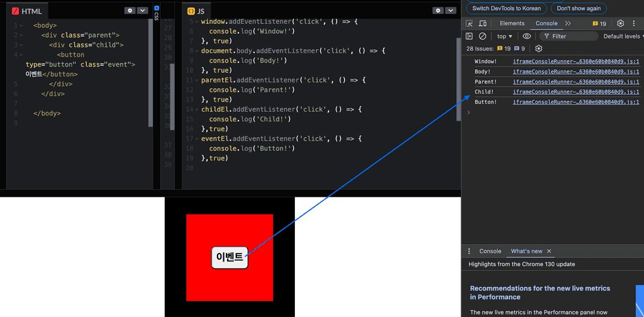The image size is (644, 317).
Task: Select the Console tab in the bottom drawer
Action: (491, 252)
